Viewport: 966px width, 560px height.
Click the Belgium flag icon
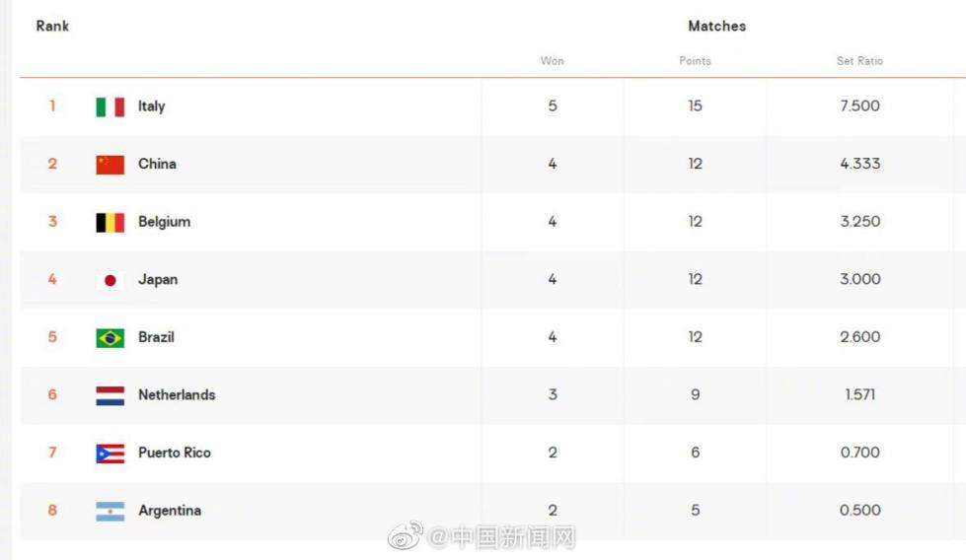[x=110, y=223]
